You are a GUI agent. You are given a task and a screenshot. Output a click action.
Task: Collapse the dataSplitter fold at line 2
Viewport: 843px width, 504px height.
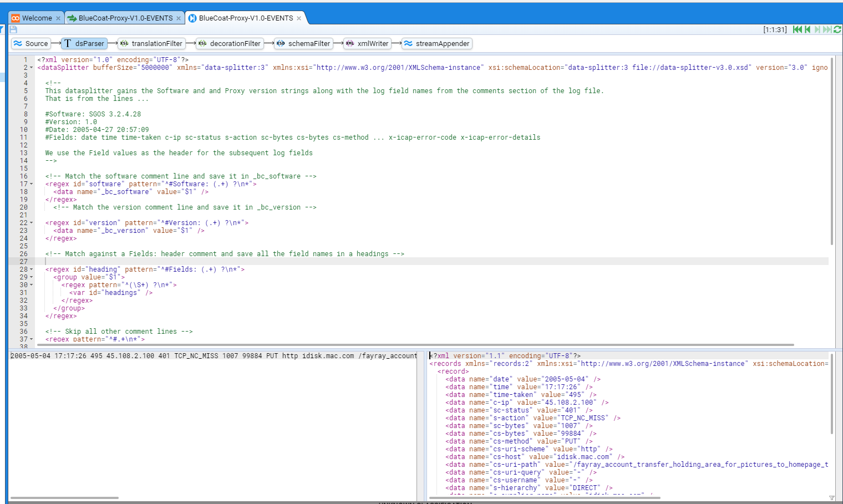[x=31, y=68]
